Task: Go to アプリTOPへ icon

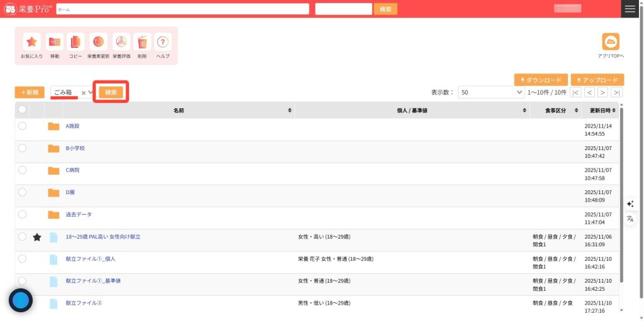Action: 610,41
